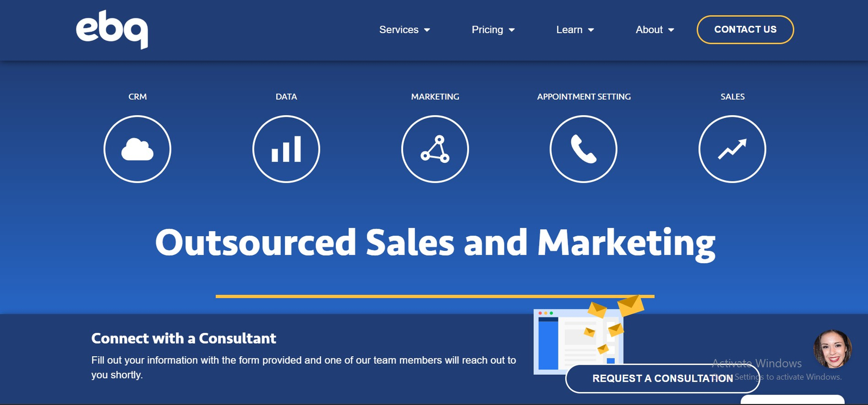868x405 pixels.
Task: Open the CRM cloud icon
Action: [137, 149]
